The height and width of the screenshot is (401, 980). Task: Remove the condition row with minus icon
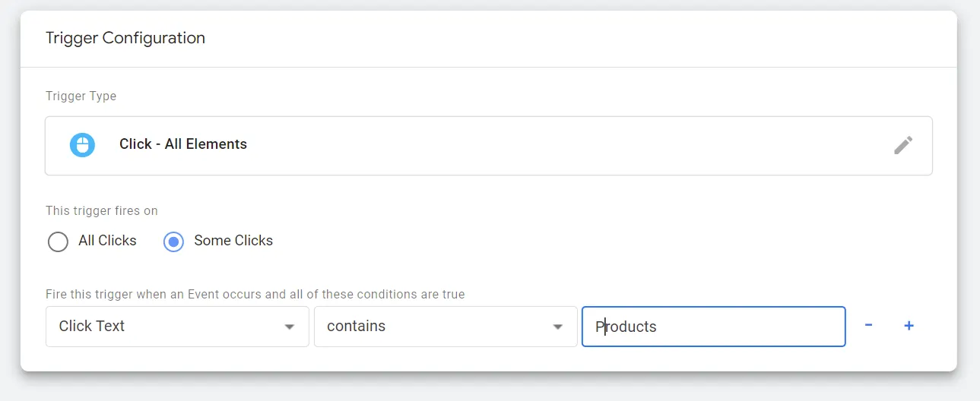point(868,326)
